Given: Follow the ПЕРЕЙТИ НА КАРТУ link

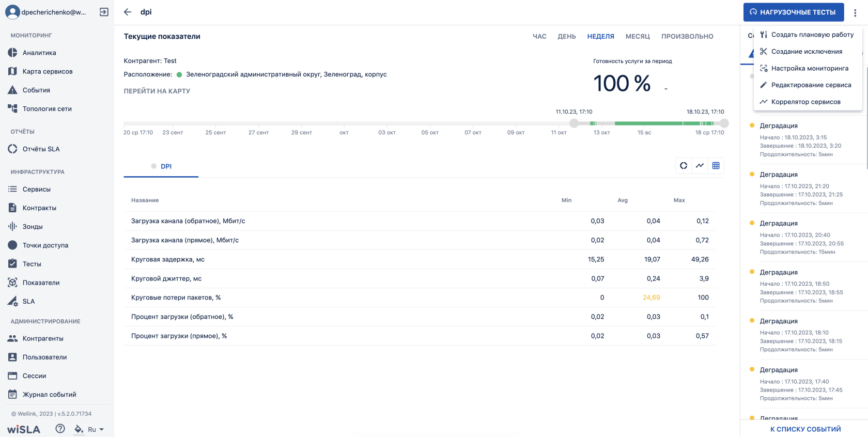Looking at the screenshot, I should pos(157,91).
